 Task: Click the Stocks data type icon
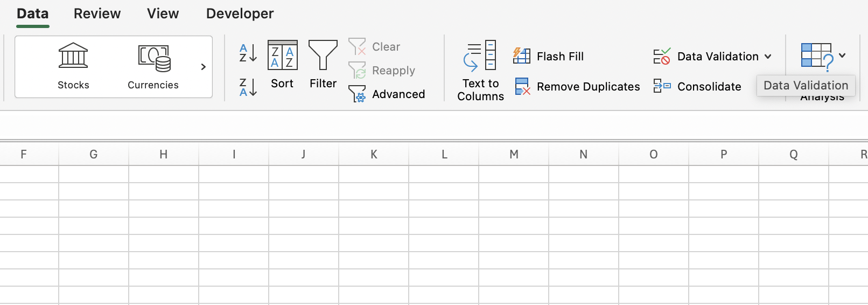pos(73,57)
